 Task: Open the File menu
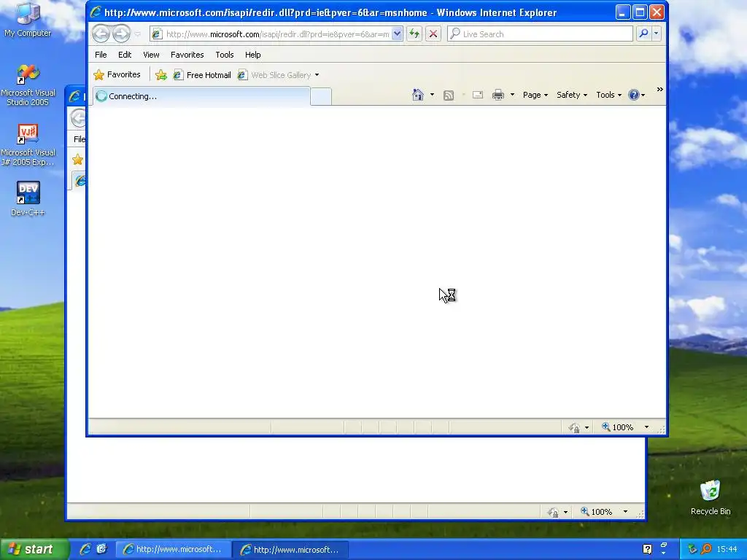[101, 55]
